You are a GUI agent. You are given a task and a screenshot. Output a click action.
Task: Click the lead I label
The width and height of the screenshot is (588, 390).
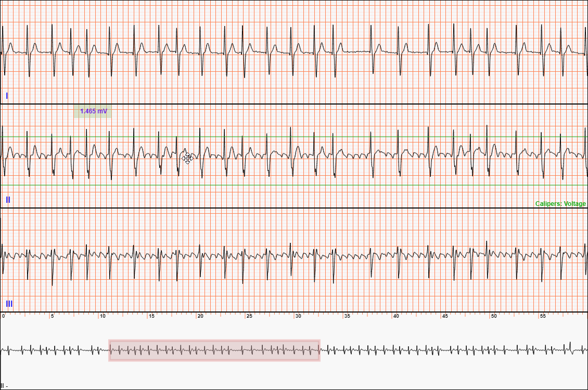[7, 96]
